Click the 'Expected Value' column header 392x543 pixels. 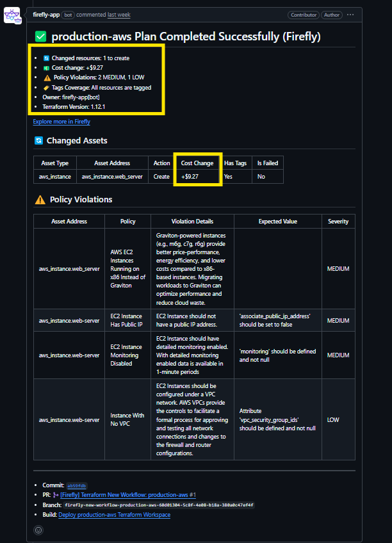point(278,222)
